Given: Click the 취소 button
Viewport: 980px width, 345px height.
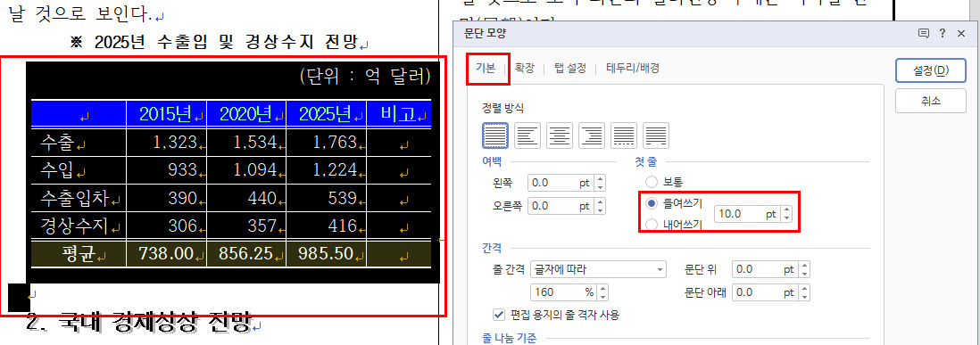Looking at the screenshot, I should click(x=931, y=101).
